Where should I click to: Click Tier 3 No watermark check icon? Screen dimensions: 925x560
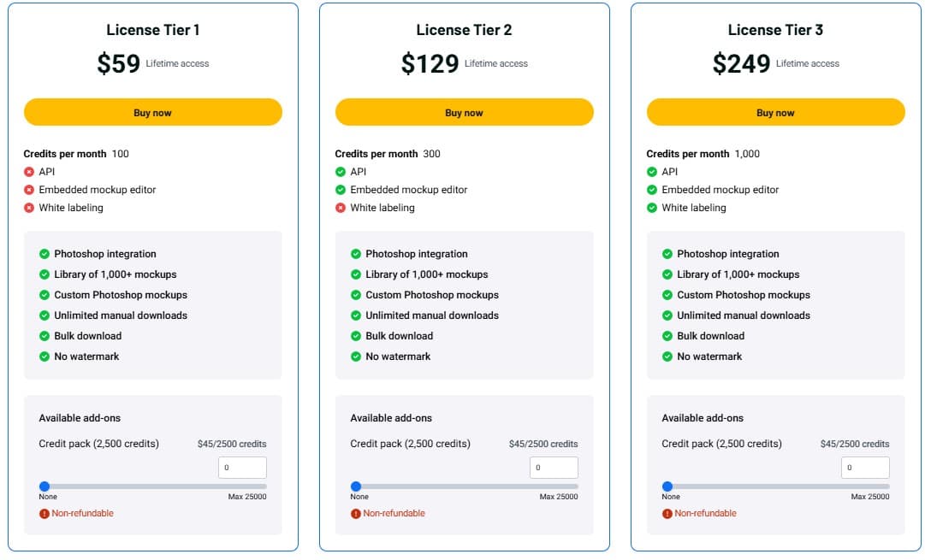coord(667,357)
